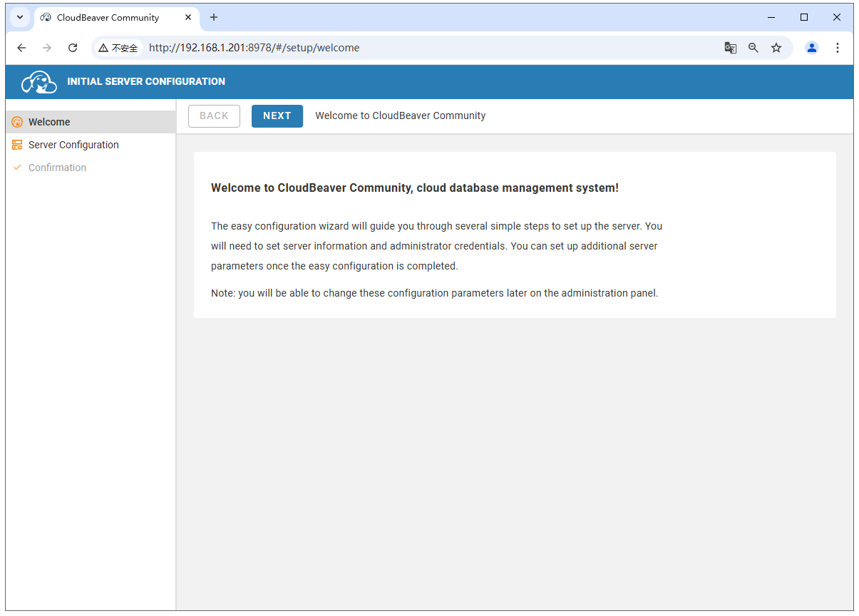
Task: Bookmark this page with star icon
Action: click(x=776, y=48)
